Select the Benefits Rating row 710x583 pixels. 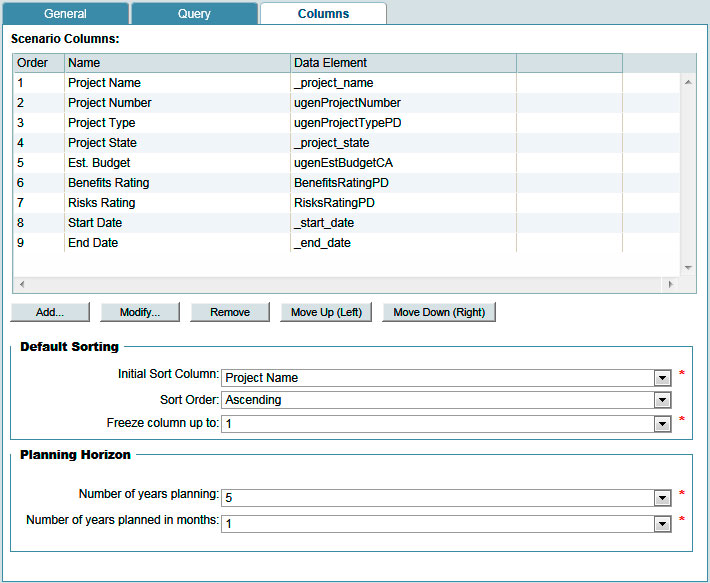(346, 182)
